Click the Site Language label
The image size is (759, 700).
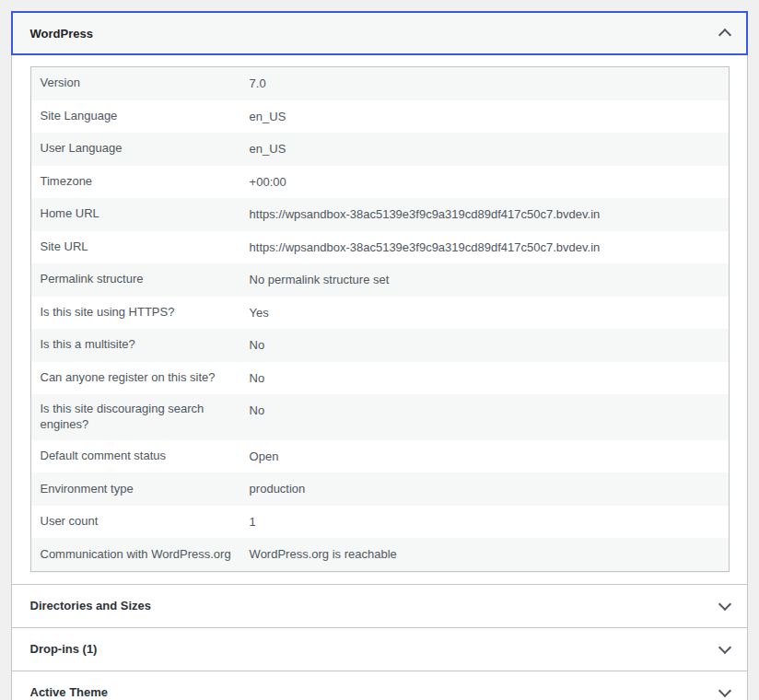(78, 116)
